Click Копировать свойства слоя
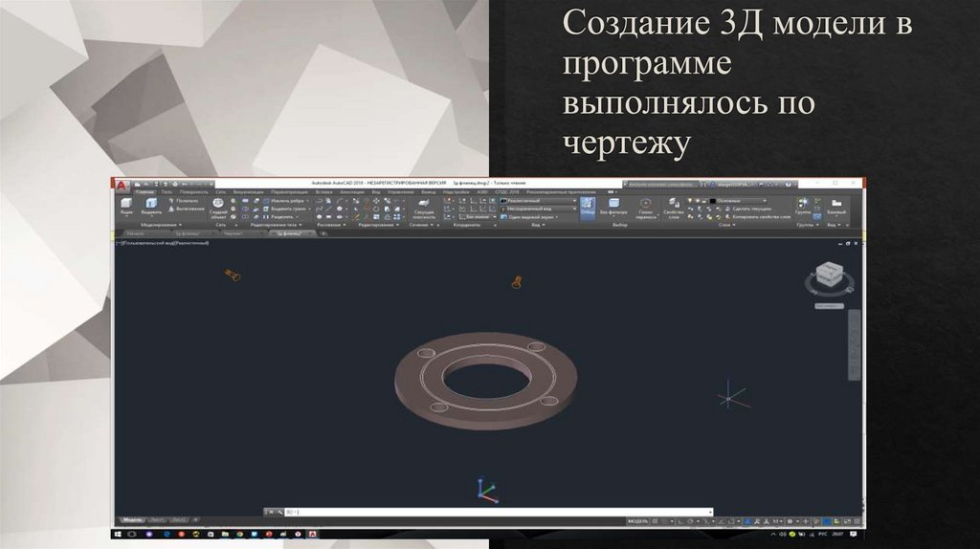Viewport: 980px width, 549px height. [758, 217]
